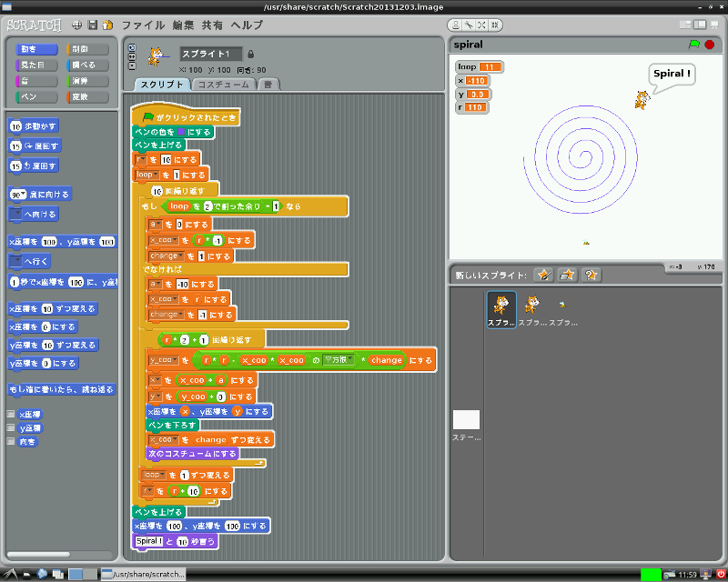Image resolution: width=728 pixels, height=582 pixels.
Task: Open variable dropdown in 'change を 1 にする'
Action: coord(167,256)
